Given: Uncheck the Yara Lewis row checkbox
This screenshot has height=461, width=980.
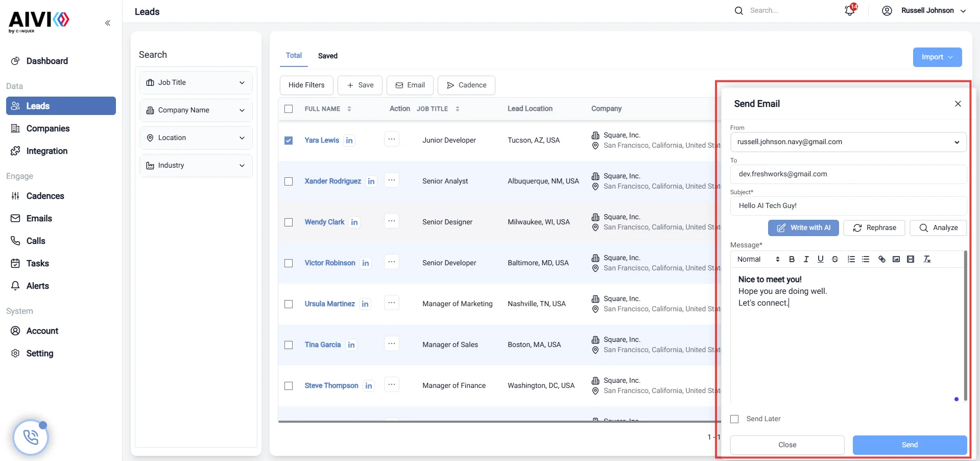Looking at the screenshot, I should (x=289, y=141).
